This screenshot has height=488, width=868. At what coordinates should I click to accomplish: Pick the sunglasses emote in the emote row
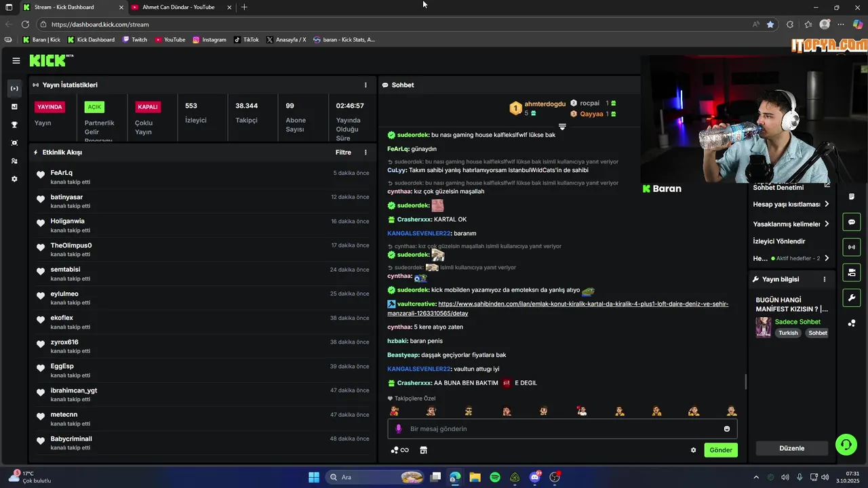pos(468,411)
